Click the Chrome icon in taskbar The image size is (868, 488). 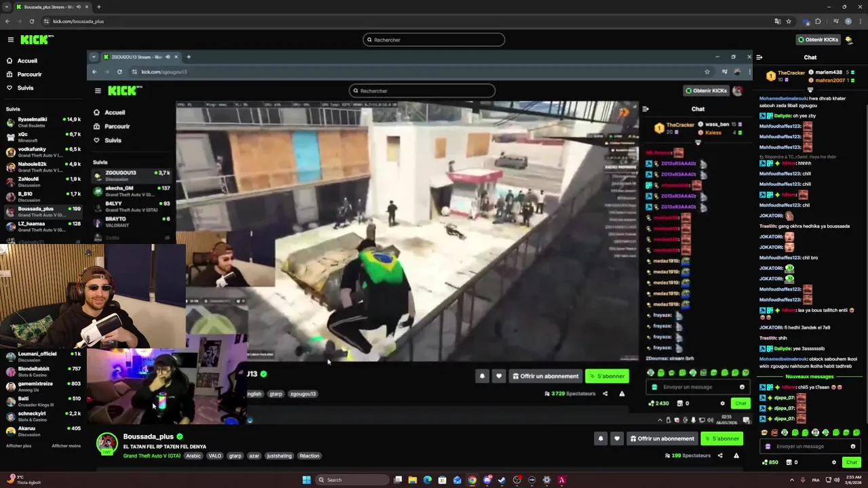[472, 480]
